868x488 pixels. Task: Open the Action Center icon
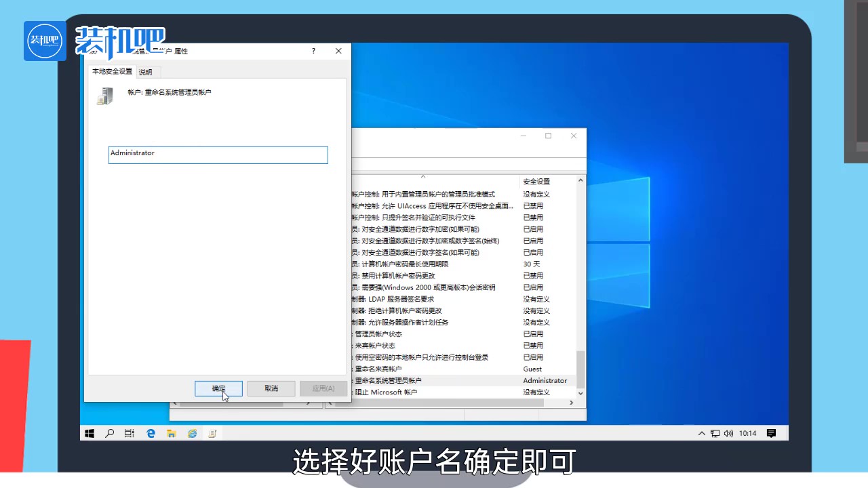(771, 433)
